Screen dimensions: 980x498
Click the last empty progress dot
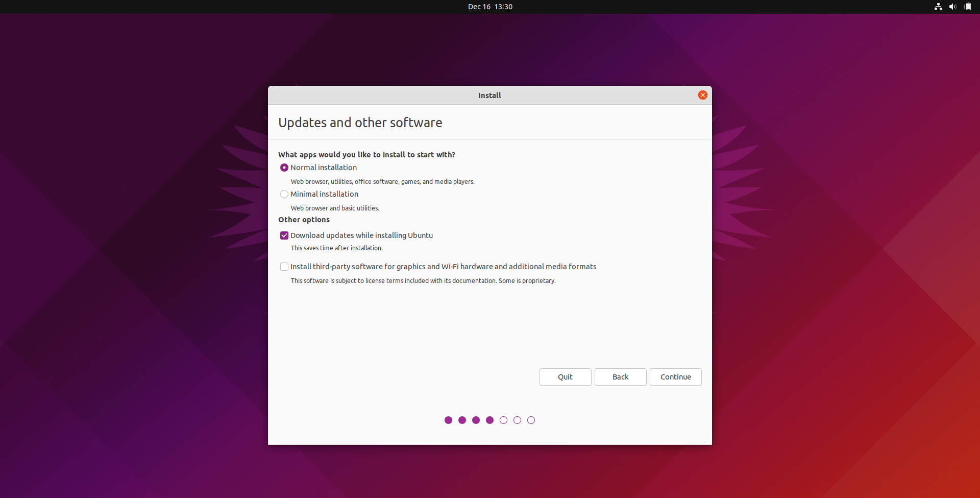[531, 420]
